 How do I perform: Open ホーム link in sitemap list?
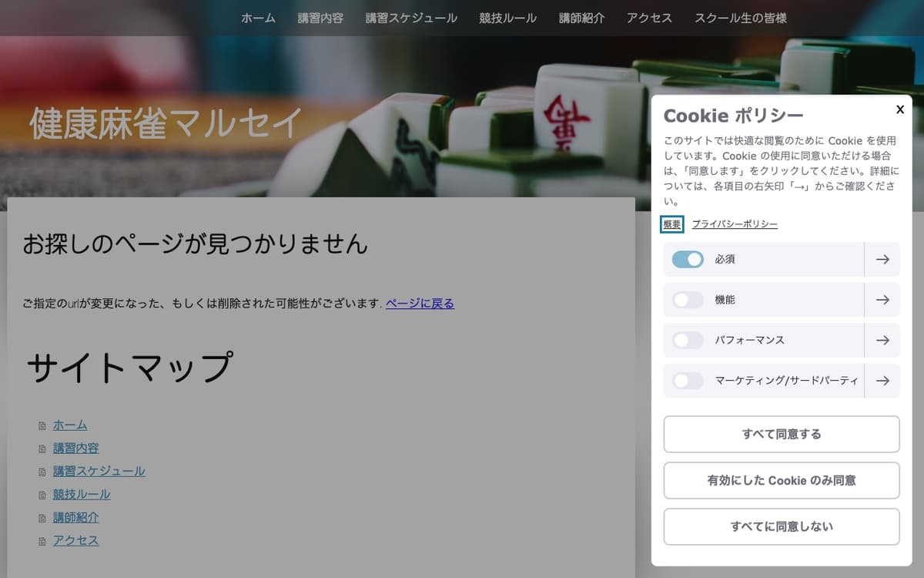70,425
